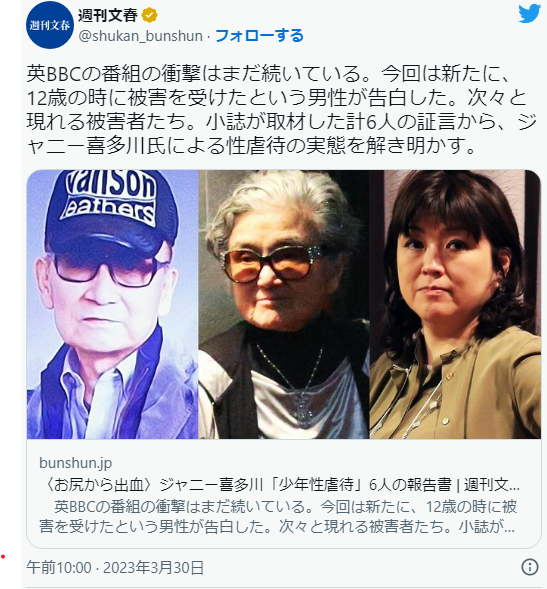
Task: Click the フォローする follow link
Action: [259, 36]
